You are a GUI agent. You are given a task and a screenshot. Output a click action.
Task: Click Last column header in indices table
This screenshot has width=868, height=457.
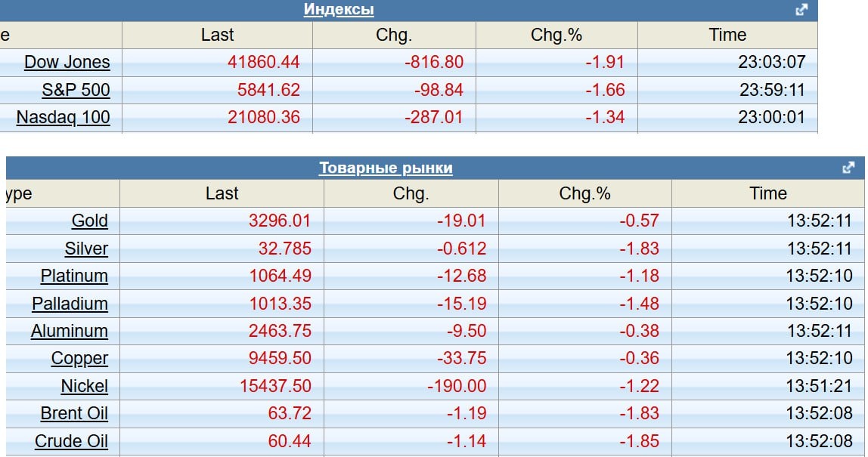tap(217, 35)
